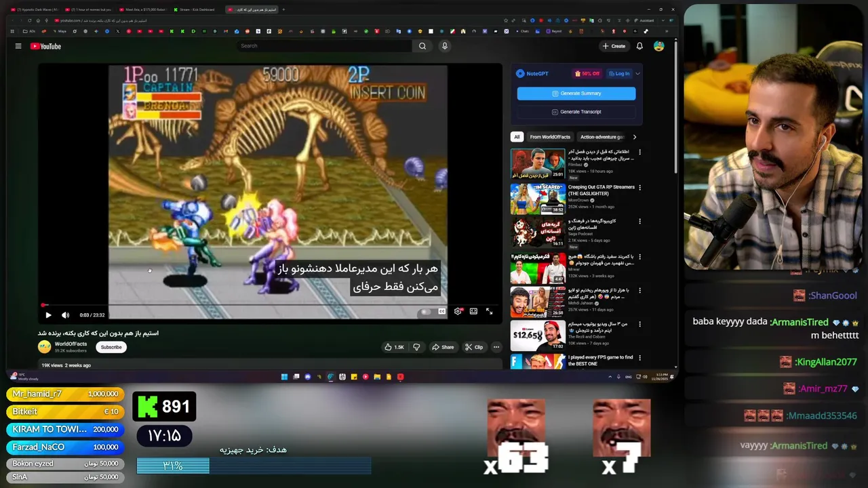This screenshot has width=868, height=488.
Task: Click the taskbar clock and date
Action: tap(660, 377)
